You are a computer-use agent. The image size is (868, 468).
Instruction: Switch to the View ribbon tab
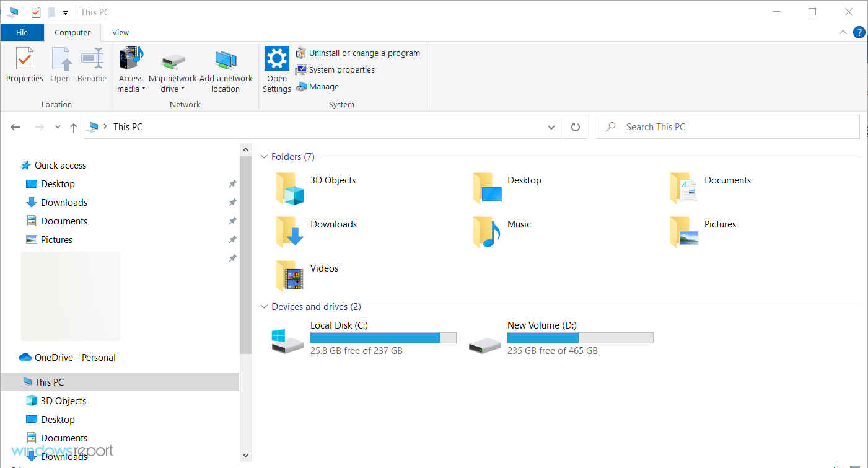coord(120,32)
